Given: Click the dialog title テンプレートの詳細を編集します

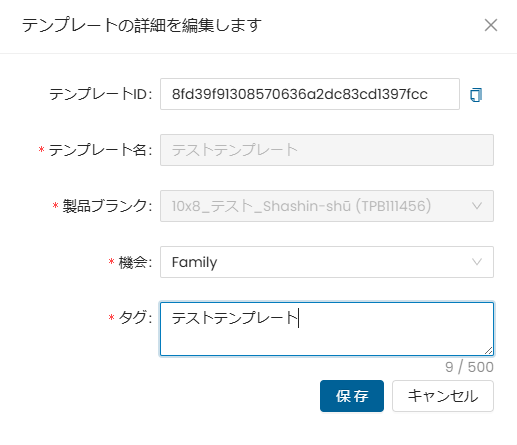Looking at the screenshot, I should tap(142, 25).
